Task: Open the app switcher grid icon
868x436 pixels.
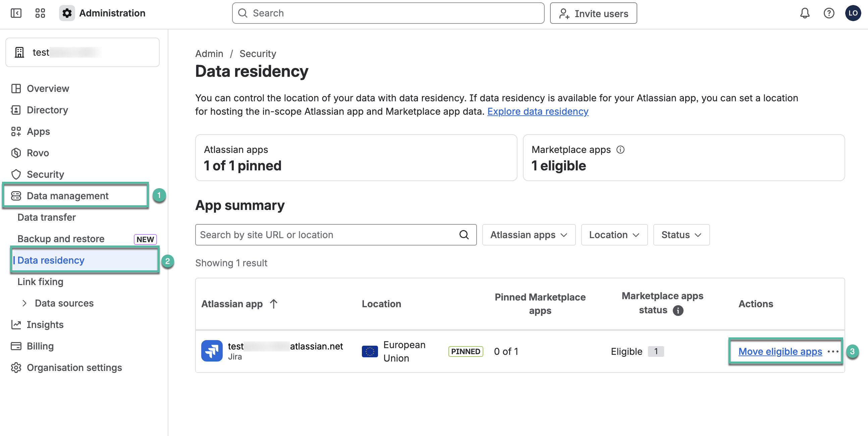Action: click(40, 13)
